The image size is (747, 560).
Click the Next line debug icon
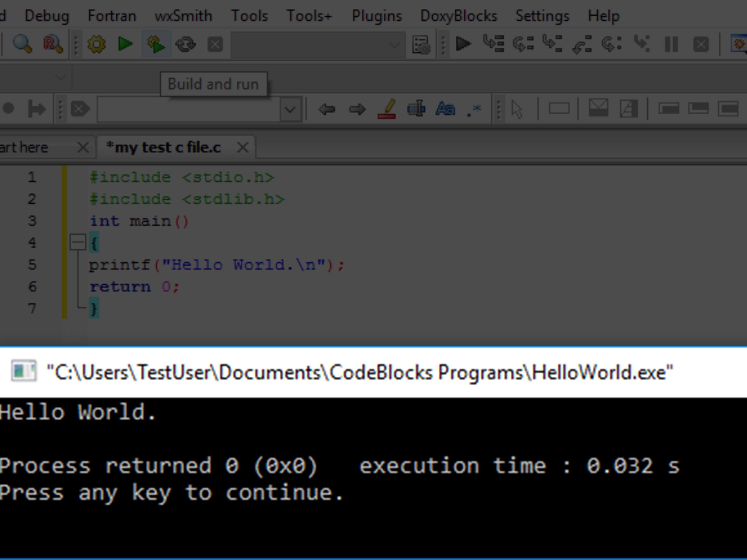point(523,44)
